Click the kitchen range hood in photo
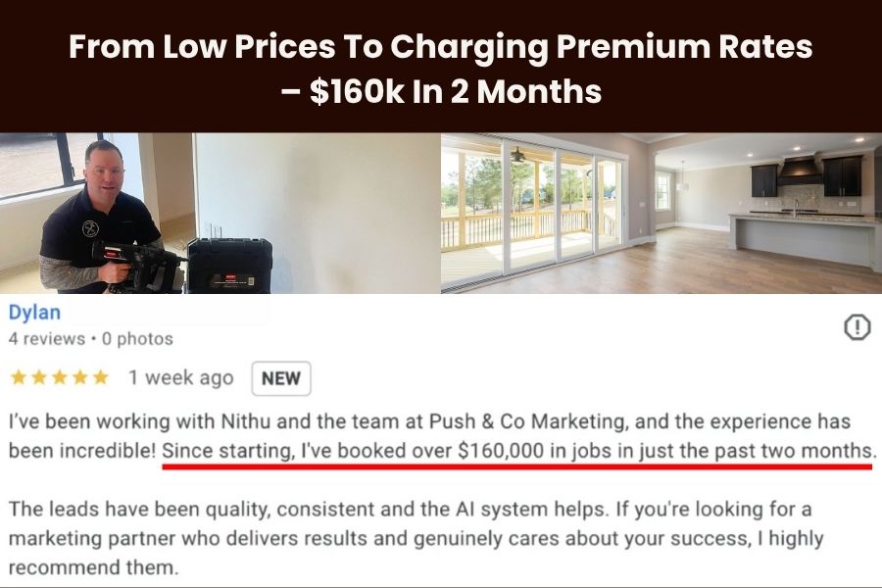Image resolution: width=882 pixels, height=588 pixels. point(799,171)
